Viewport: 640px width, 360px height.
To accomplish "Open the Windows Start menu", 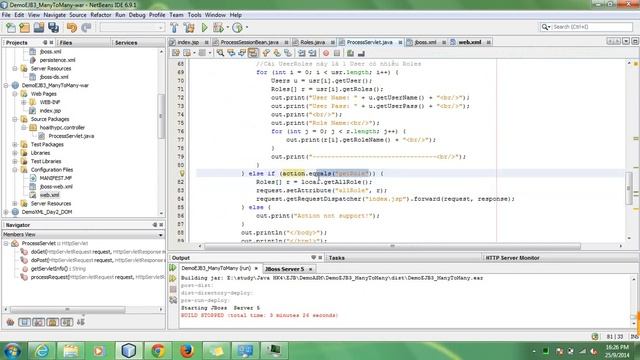I will 13,351.
